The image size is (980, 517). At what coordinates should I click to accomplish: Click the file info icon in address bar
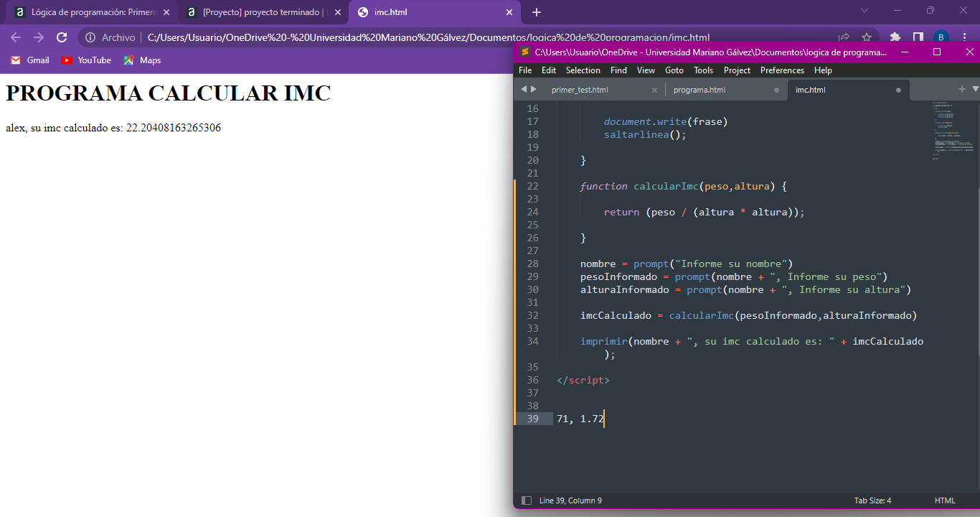click(x=90, y=37)
